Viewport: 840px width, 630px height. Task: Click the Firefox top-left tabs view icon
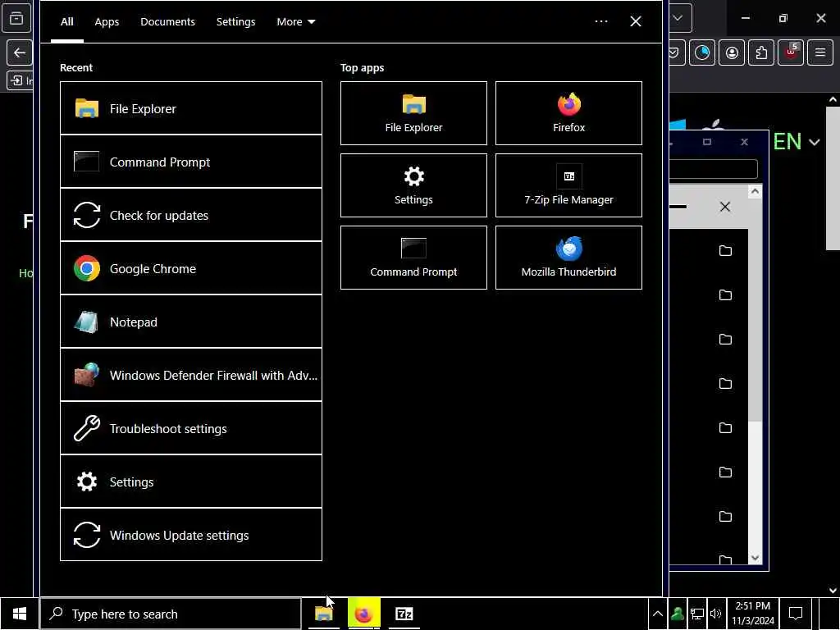coord(16,18)
